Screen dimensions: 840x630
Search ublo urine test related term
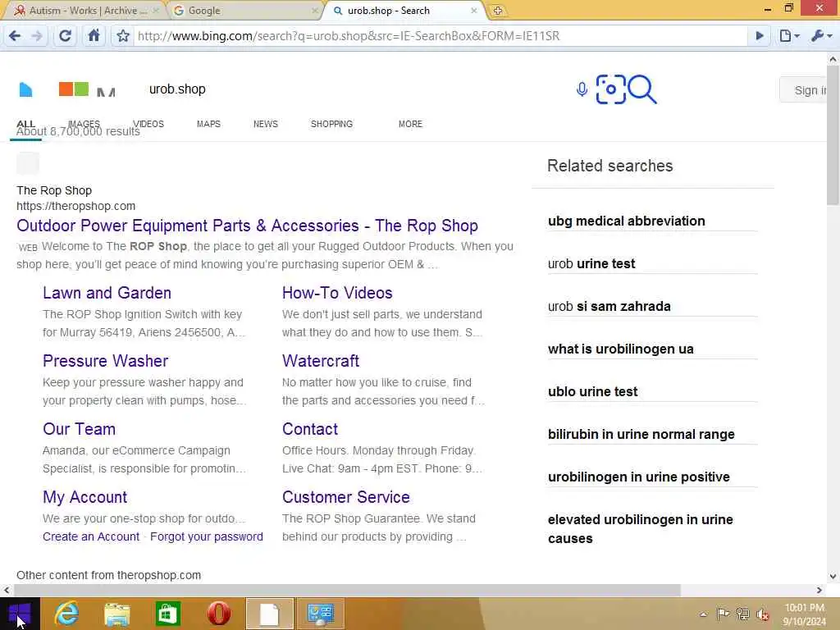(592, 391)
